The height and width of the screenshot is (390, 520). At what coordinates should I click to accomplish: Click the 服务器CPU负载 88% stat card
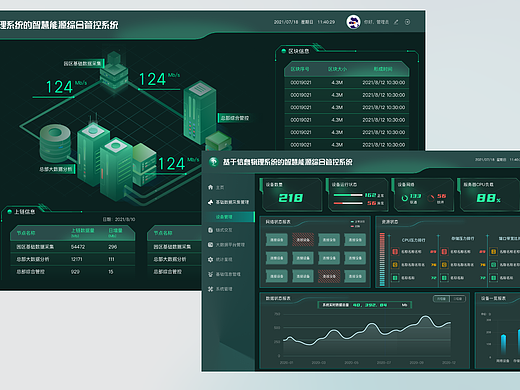pos(489,195)
